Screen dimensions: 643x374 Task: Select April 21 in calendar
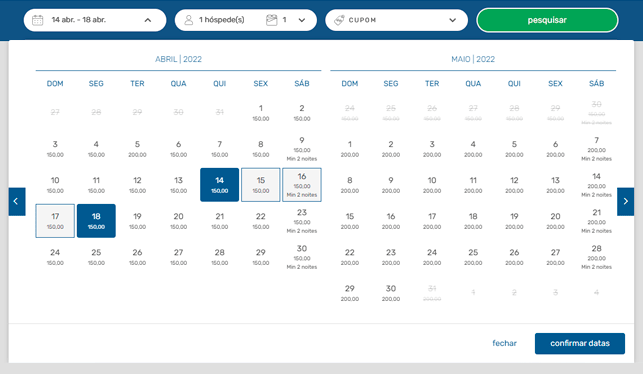(219, 221)
